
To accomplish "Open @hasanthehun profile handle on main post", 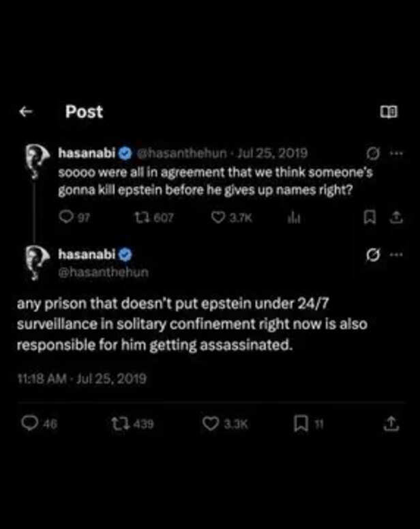I will pyautogui.click(x=92, y=272).
